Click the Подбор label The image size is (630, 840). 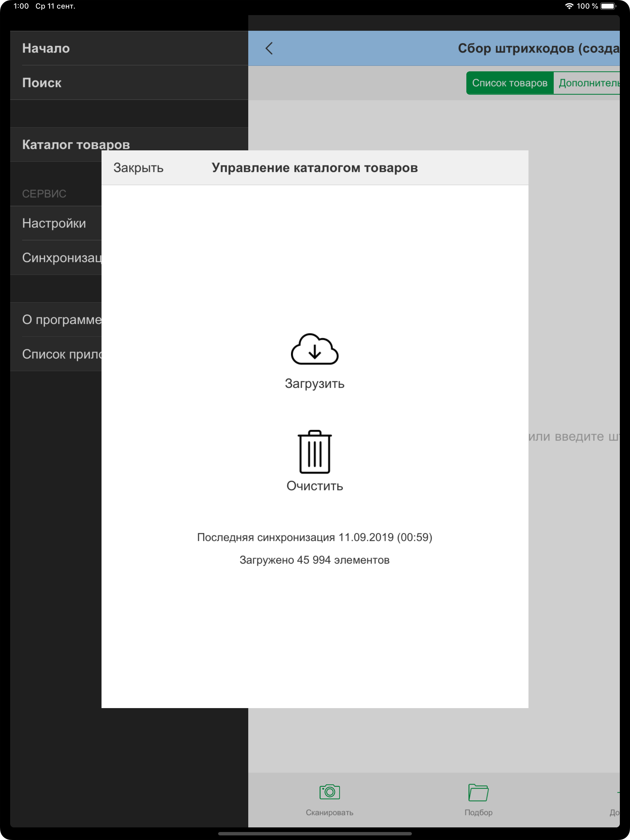pyautogui.click(x=478, y=812)
